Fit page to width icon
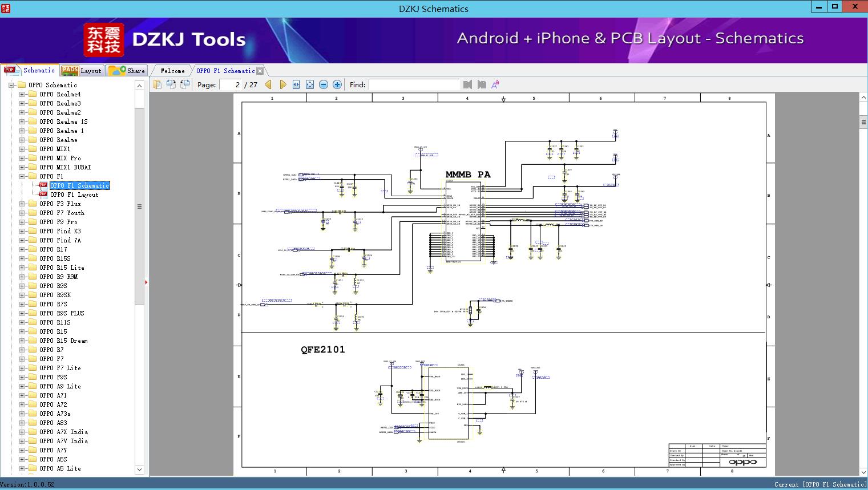 296,84
